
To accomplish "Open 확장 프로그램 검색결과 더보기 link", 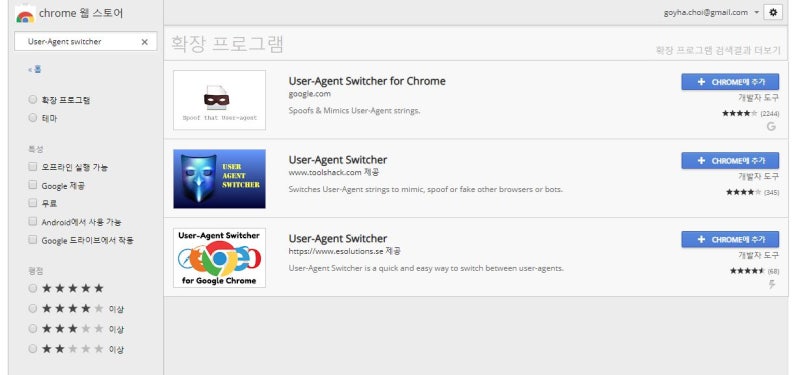I will click(x=718, y=50).
